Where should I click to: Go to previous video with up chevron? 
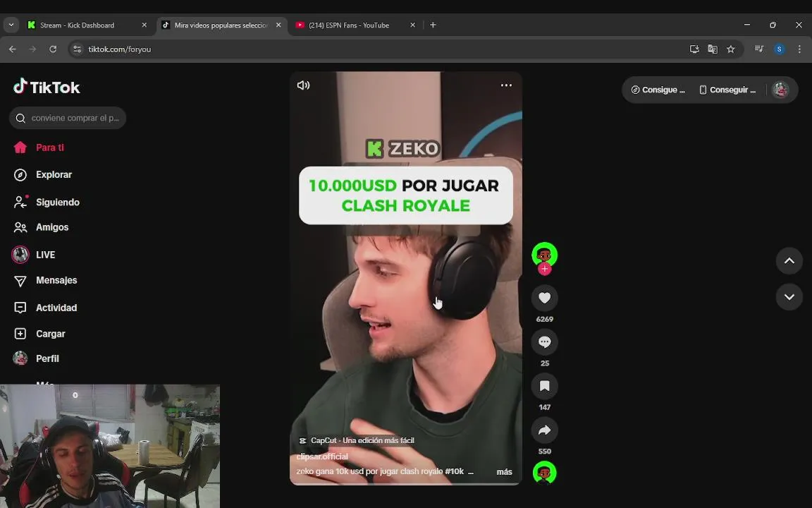pyautogui.click(x=789, y=261)
